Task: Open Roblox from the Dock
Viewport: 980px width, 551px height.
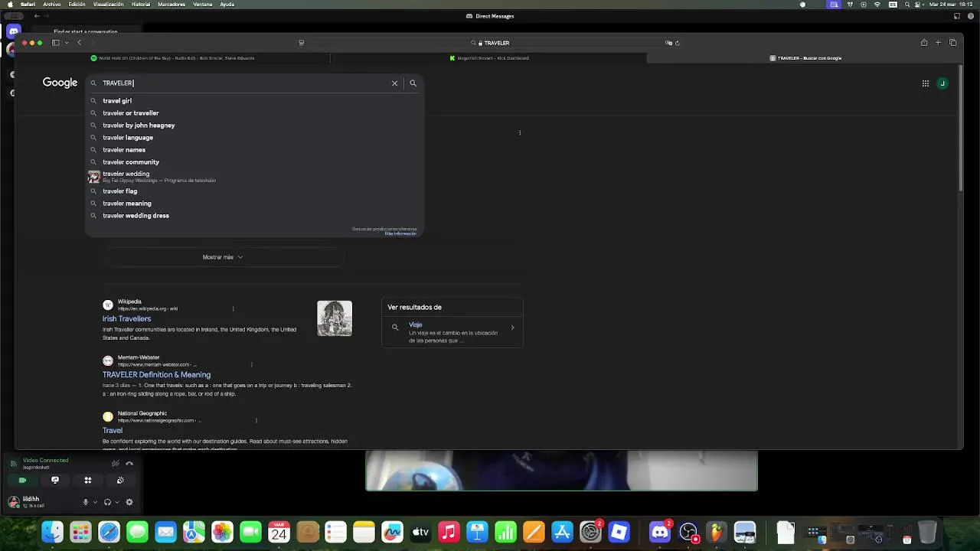Action: point(619,532)
